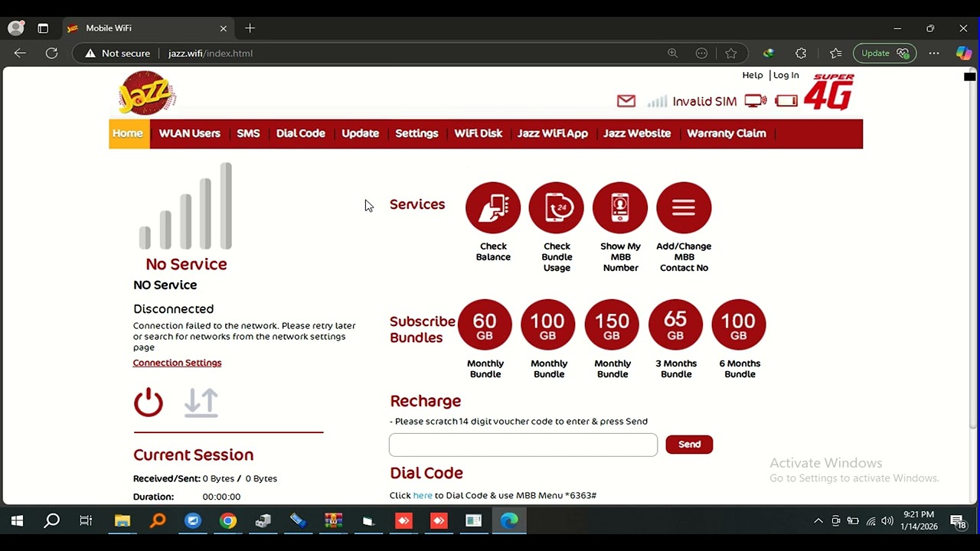
Task: Open Task View on the taskbar
Action: [x=86, y=521]
